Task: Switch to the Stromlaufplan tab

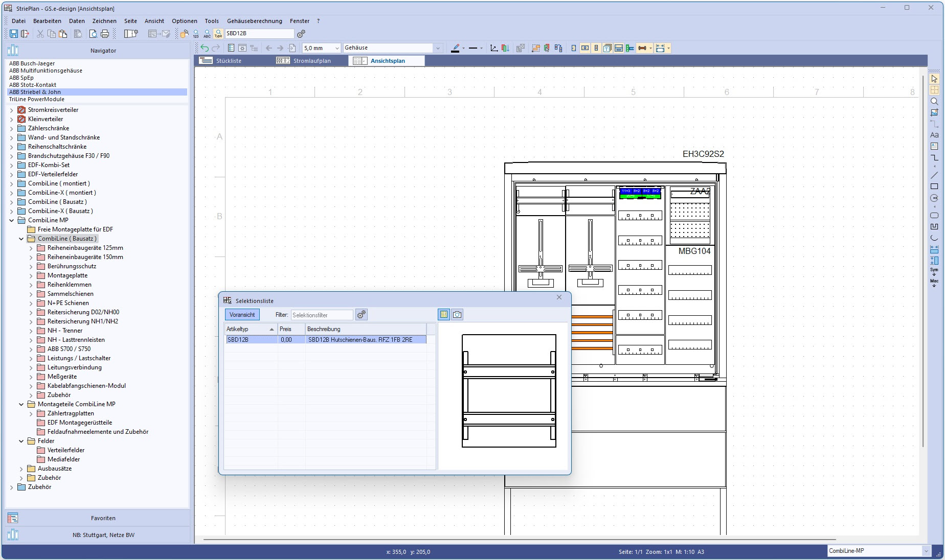Action: [312, 61]
